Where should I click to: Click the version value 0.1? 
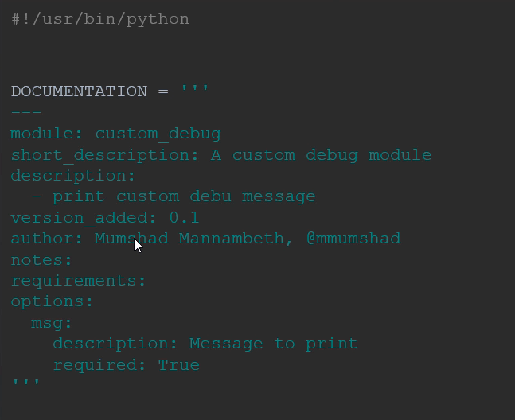(184, 218)
